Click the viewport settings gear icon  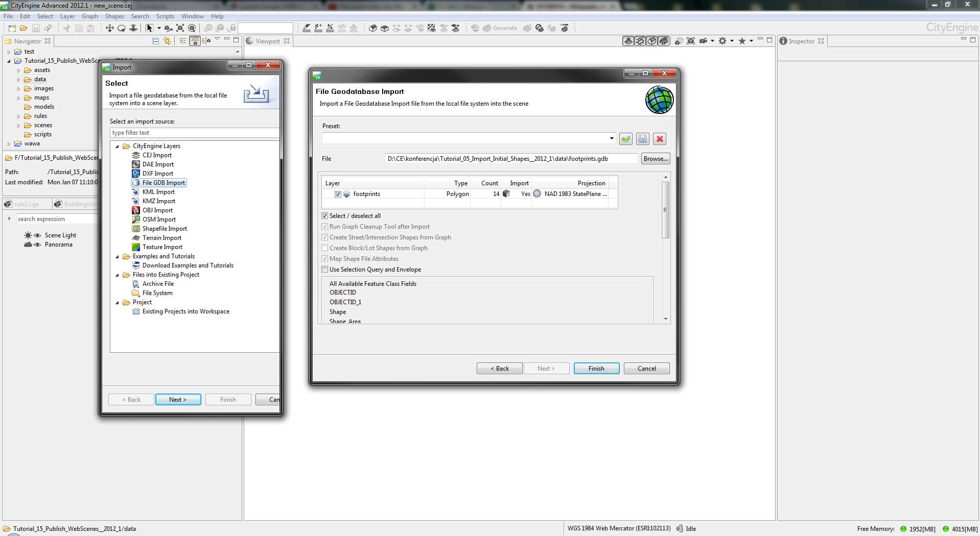click(x=722, y=41)
